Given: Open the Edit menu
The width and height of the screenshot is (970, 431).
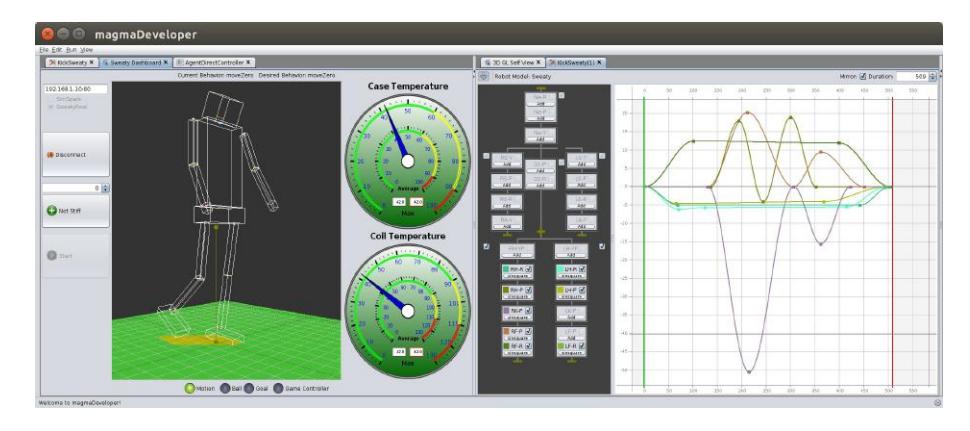Looking at the screenshot, I should click(57, 49).
